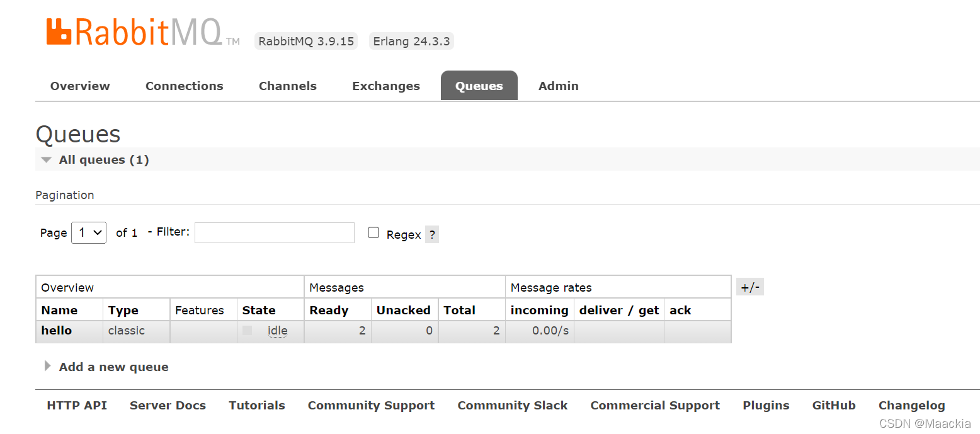Image resolution: width=980 pixels, height=434 pixels.
Task: Open the HTTP API link
Action: pos(77,405)
